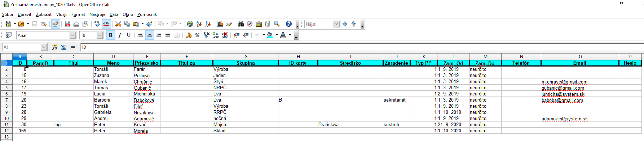Image resolution: width=644 pixels, height=141 pixels.
Task: Open the Navigator compass icon
Action: point(250,24)
